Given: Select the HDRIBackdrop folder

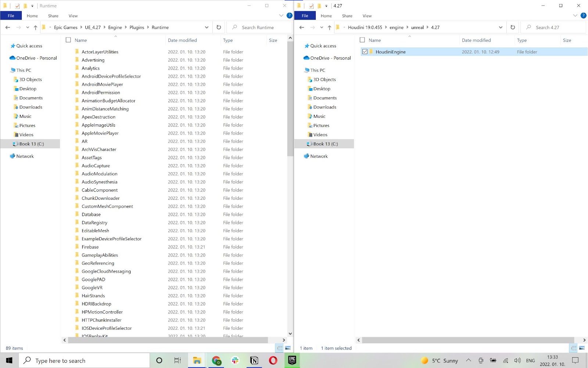Looking at the screenshot, I should tap(96, 304).
